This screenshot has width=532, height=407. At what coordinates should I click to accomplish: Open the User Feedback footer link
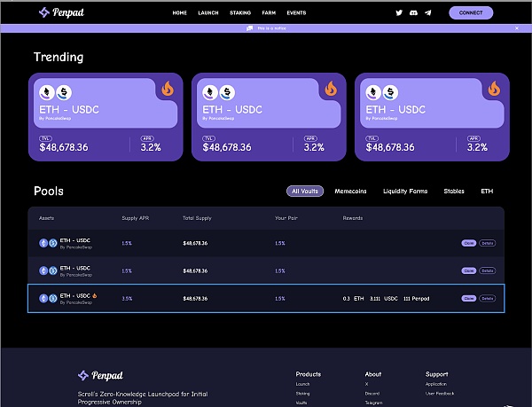440,393
